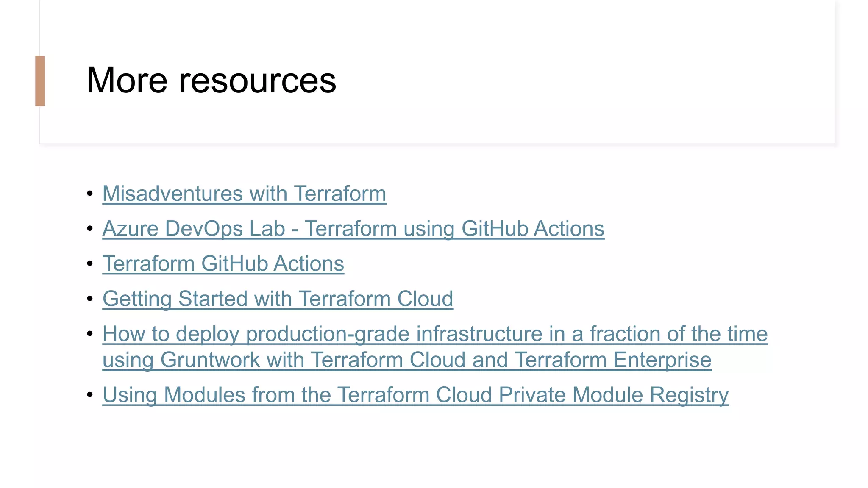868x488 pixels.
Task: Follow the standalone Terraform GitHub Actions link
Action: (223, 263)
